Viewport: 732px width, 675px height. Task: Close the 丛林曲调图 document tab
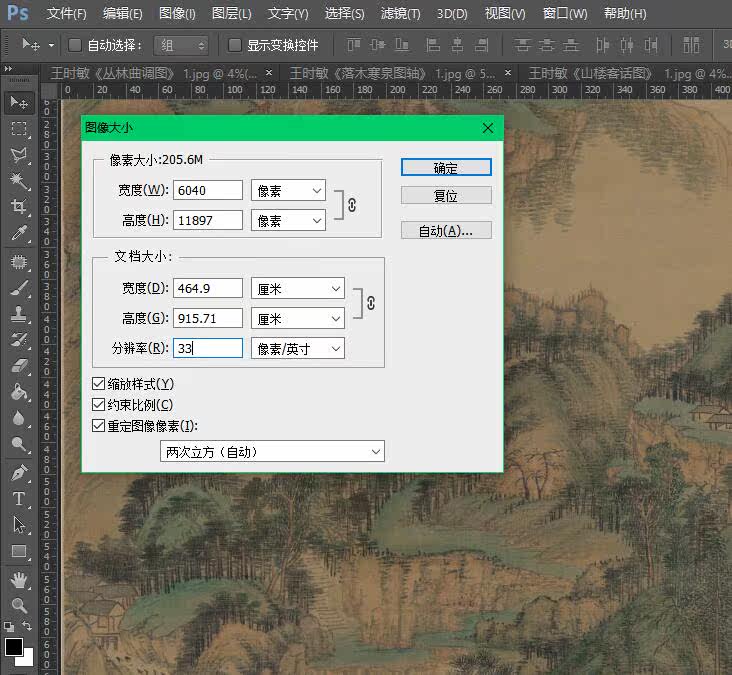point(269,73)
